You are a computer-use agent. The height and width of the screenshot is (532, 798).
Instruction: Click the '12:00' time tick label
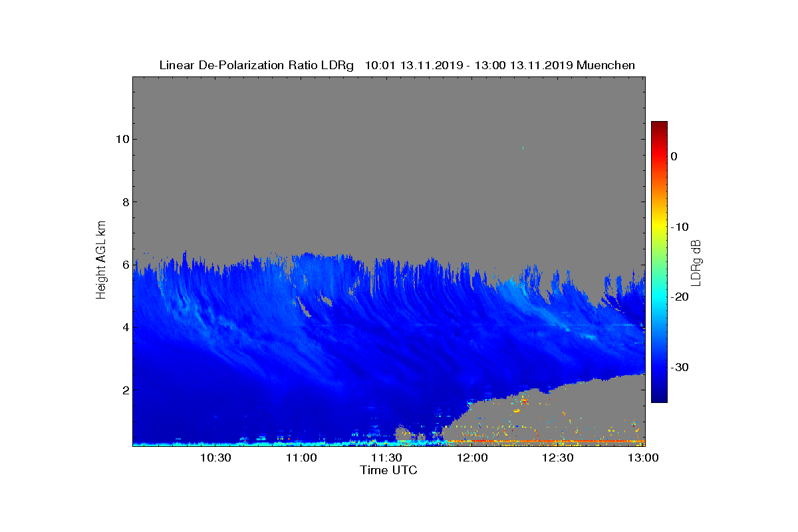pos(472,458)
